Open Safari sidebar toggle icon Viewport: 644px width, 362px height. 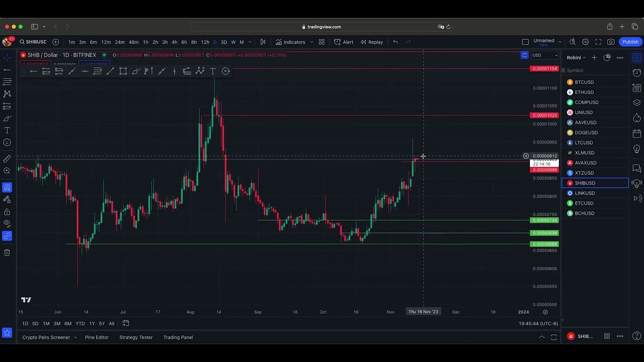click(x=34, y=27)
